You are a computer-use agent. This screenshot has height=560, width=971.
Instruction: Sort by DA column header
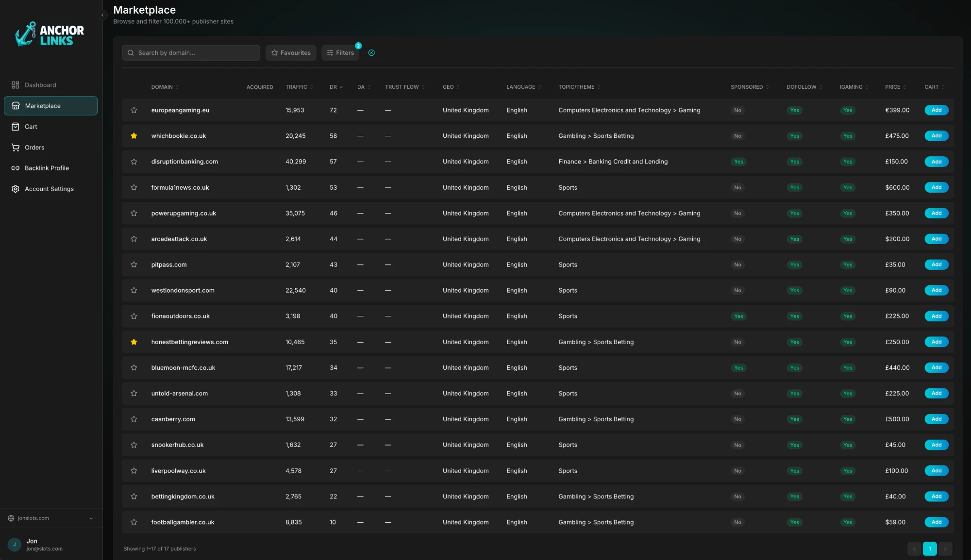click(x=364, y=87)
